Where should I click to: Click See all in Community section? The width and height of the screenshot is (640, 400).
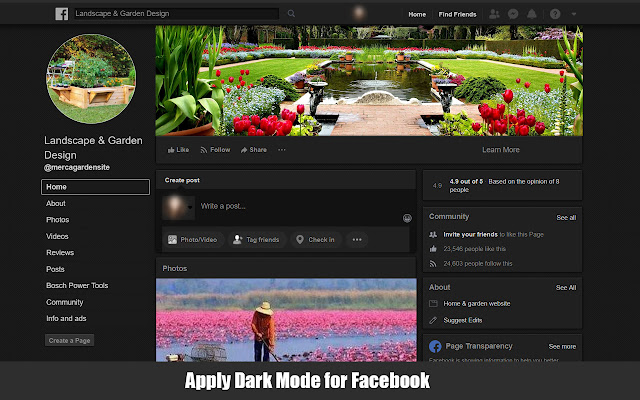pos(566,217)
